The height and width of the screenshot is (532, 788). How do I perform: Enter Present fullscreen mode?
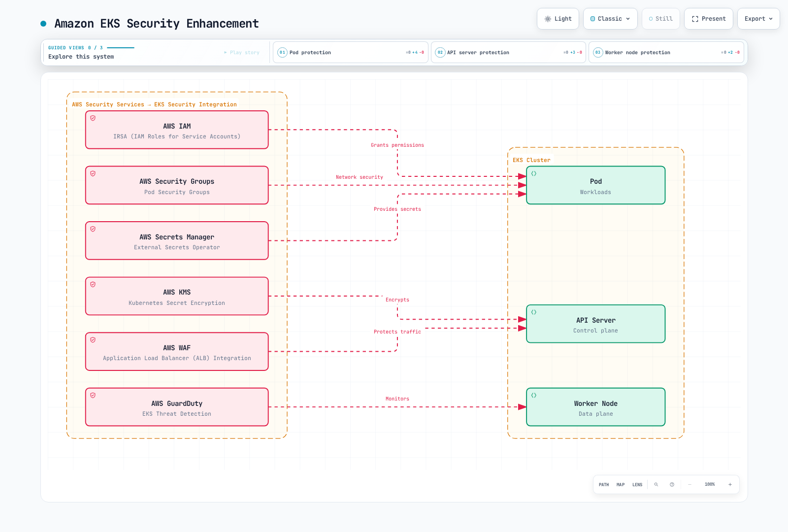[709, 19]
